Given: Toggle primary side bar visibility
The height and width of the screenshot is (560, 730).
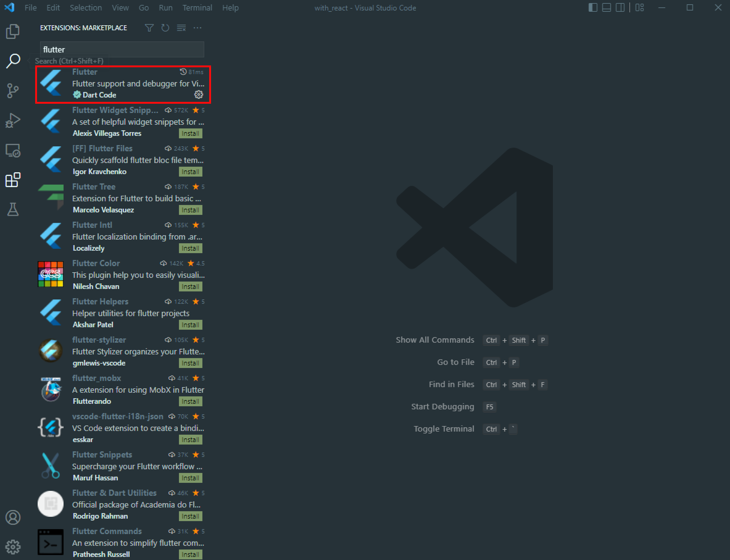Looking at the screenshot, I should [x=593, y=7].
